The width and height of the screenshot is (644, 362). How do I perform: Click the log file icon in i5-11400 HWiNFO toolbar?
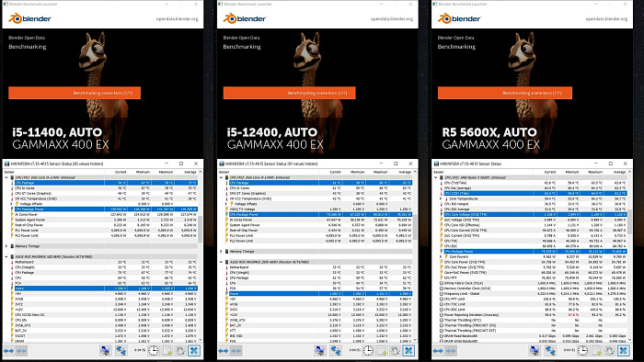point(167,351)
